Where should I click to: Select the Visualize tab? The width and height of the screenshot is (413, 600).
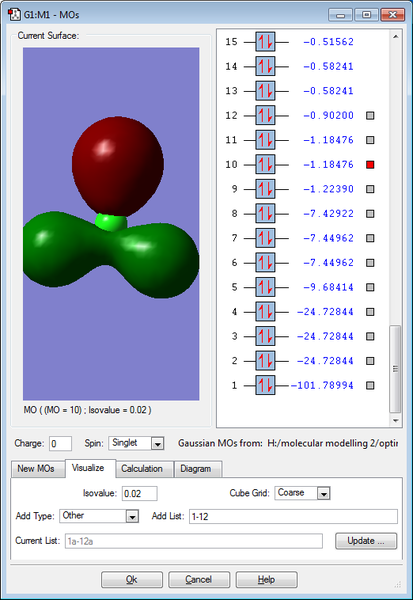(x=88, y=468)
